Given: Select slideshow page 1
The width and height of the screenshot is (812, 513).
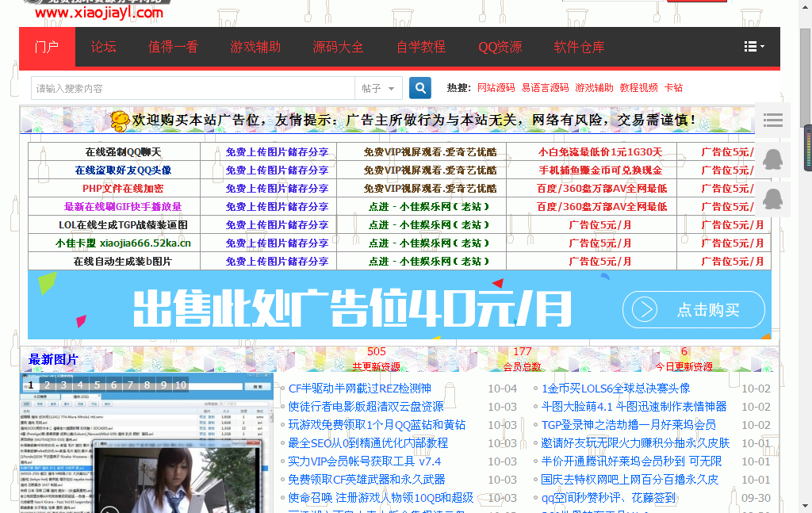Looking at the screenshot, I should point(31,385).
